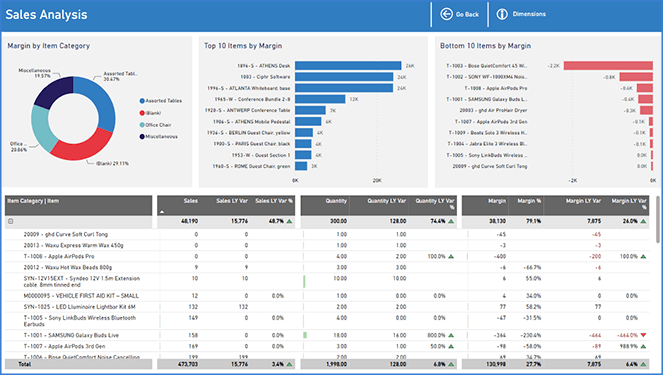This screenshot has width=663, height=375.
Task: Click green up arrow in Total Sales variance
Action: pos(289,364)
